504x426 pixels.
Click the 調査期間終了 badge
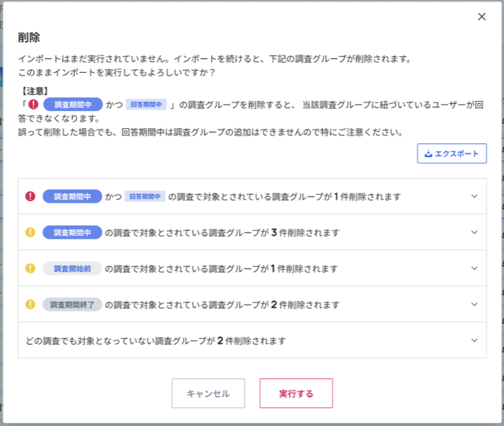72,304
